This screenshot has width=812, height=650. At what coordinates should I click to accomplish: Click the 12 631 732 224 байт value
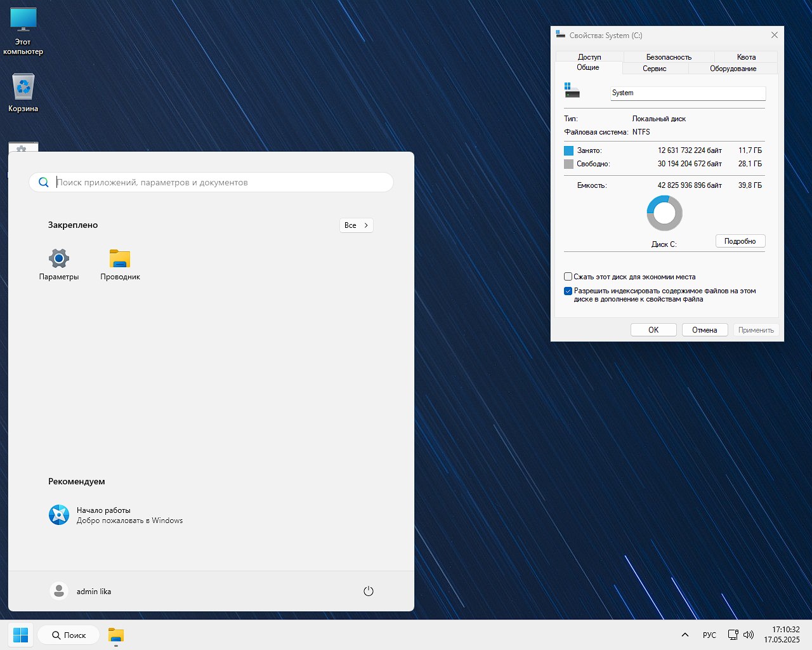pyautogui.click(x=690, y=150)
